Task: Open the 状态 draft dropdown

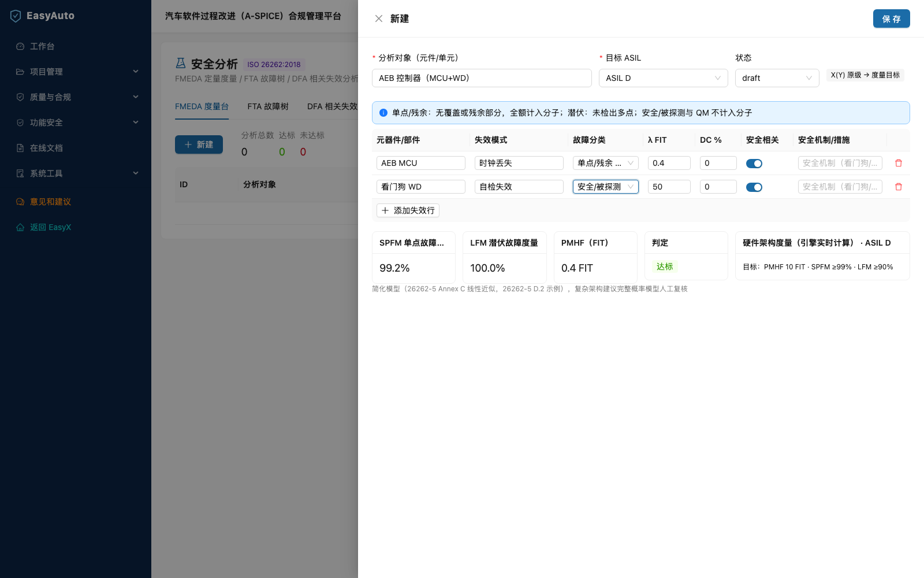Action: [x=777, y=78]
